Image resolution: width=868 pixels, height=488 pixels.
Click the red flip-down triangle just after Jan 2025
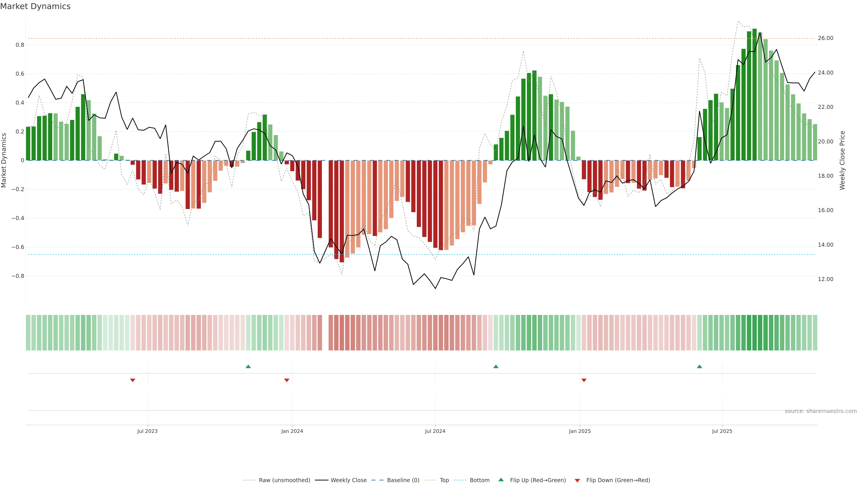pyautogui.click(x=584, y=380)
